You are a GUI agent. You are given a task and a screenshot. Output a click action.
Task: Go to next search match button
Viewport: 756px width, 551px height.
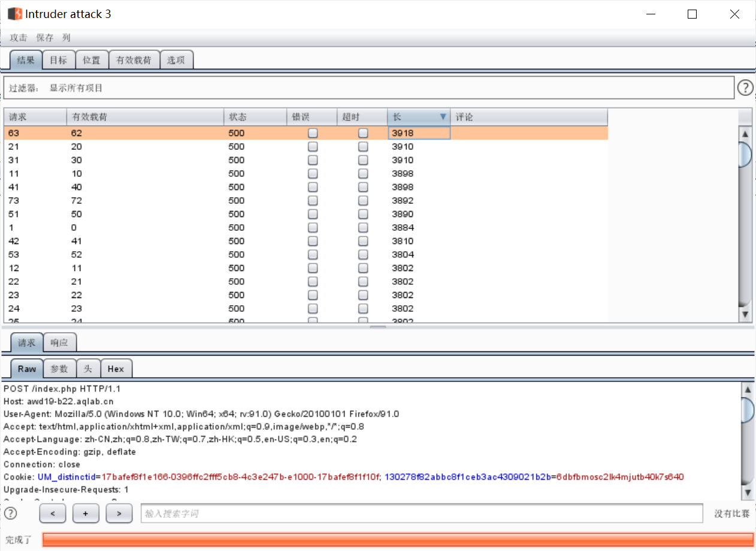(x=119, y=513)
